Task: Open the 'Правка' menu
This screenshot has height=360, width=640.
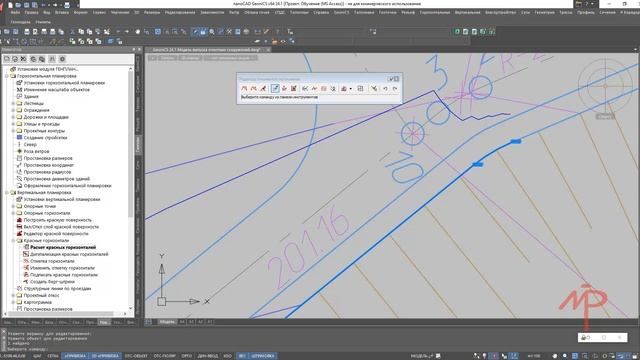Action: coord(31,13)
